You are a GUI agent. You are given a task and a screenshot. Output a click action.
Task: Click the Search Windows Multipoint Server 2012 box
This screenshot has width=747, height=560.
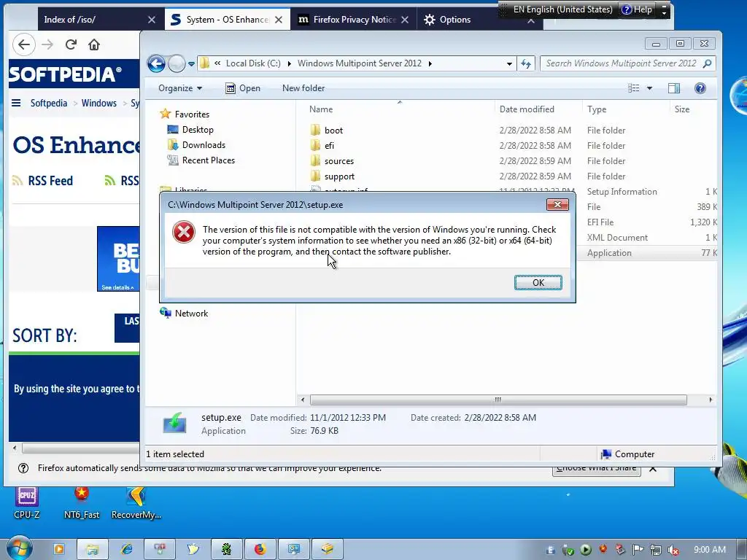(628, 63)
